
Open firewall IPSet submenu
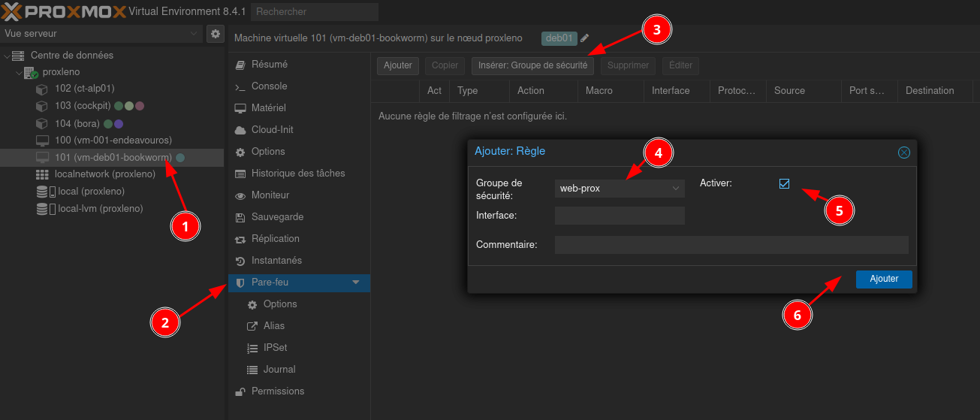[275, 348]
